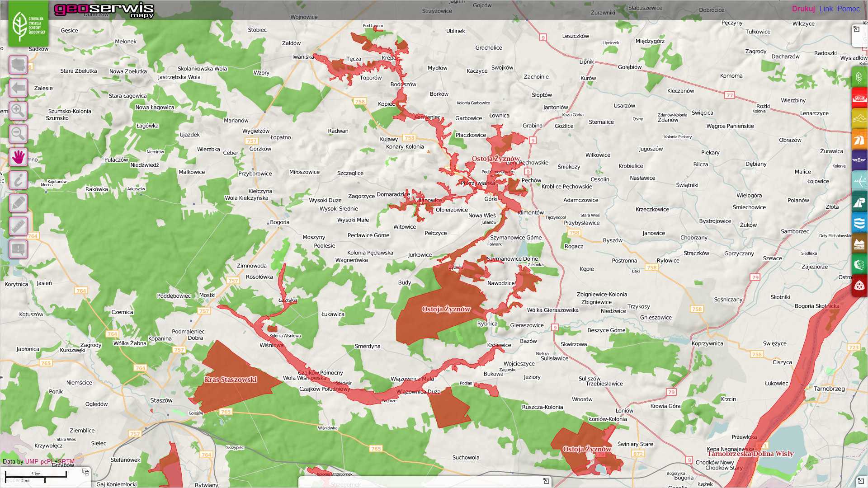Select the zoom in magnifier tool
This screenshot has width=868, height=488.
18,111
